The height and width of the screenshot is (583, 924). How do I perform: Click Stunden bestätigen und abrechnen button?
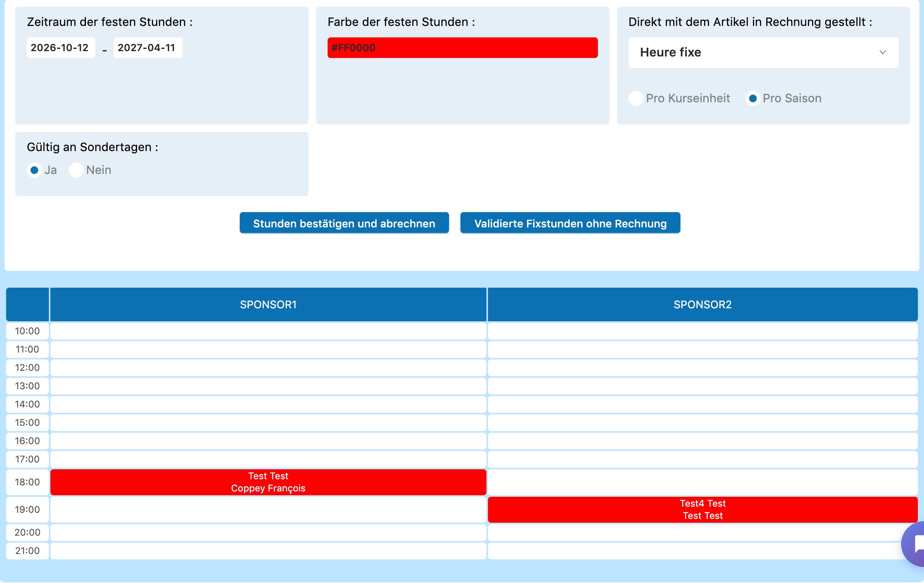pyautogui.click(x=344, y=223)
